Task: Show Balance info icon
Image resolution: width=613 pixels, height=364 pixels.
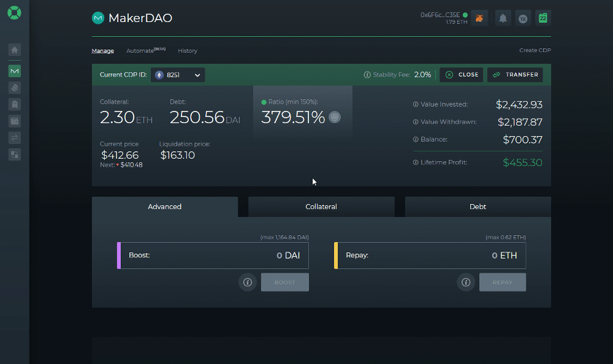Action: [416, 139]
